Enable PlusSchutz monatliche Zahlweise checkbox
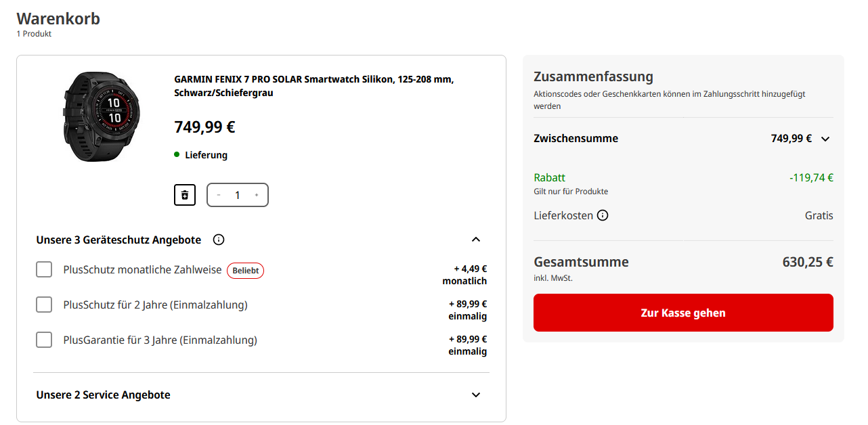 pos(44,270)
